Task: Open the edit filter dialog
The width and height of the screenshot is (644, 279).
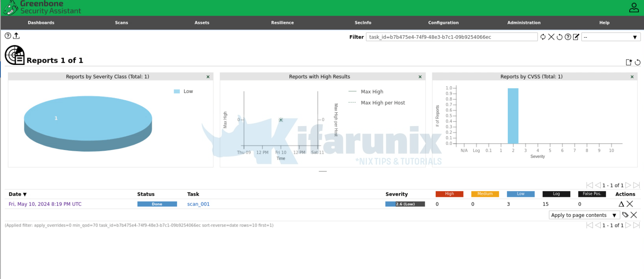Action: pos(576,37)
